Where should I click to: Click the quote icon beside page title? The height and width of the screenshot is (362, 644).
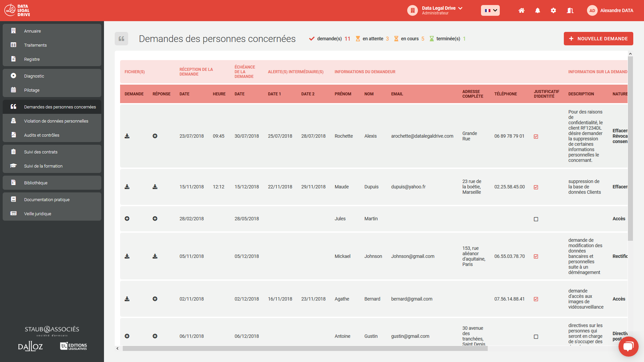coord(121,39)
